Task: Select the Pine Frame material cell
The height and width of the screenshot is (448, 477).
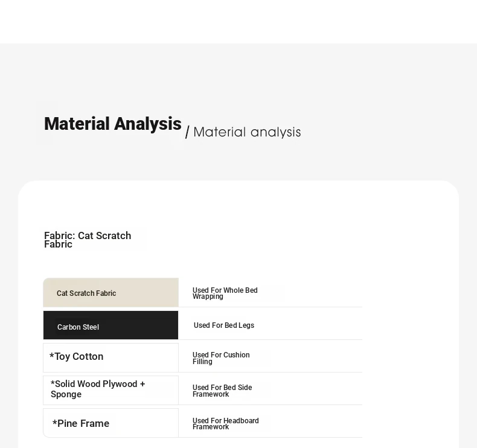Action: pos(110,423)
